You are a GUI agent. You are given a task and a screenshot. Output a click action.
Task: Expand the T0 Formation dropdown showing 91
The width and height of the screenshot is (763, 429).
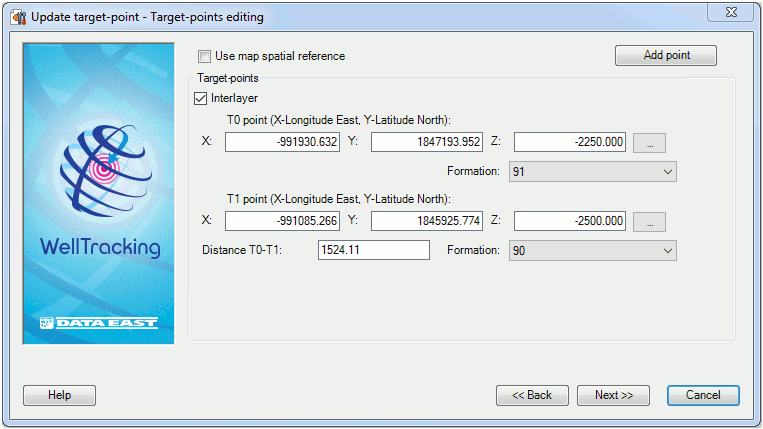(593, 172)
